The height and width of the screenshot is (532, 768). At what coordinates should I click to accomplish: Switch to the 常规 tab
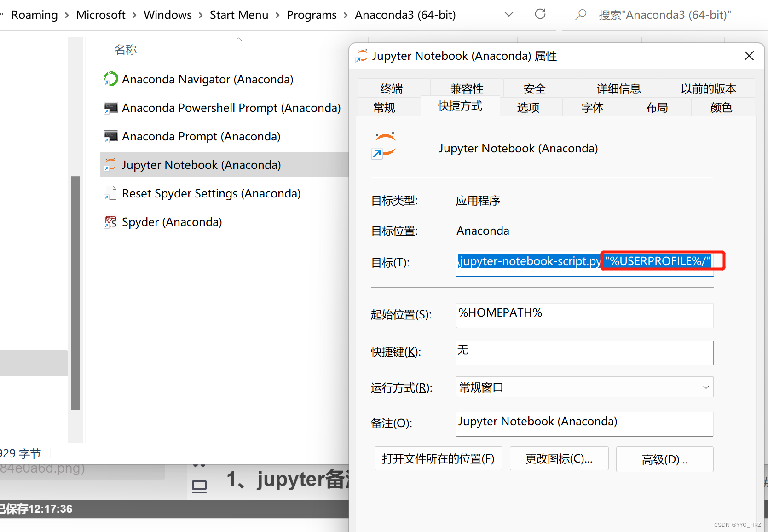point(384,107)
